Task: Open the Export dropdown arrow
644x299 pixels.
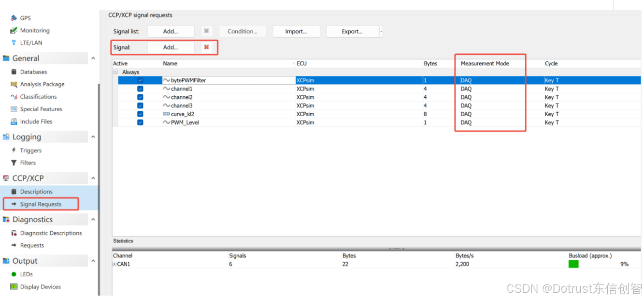Action: [x=381, y=31]
